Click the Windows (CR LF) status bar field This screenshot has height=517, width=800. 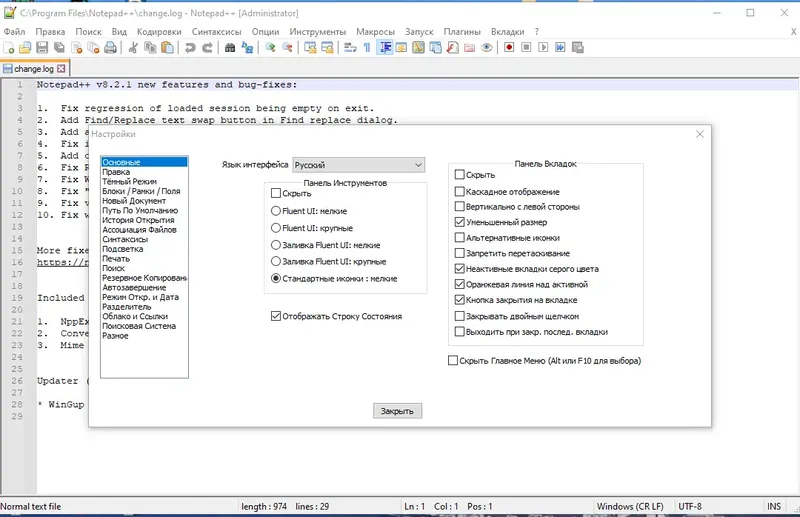tap(630, 506)
